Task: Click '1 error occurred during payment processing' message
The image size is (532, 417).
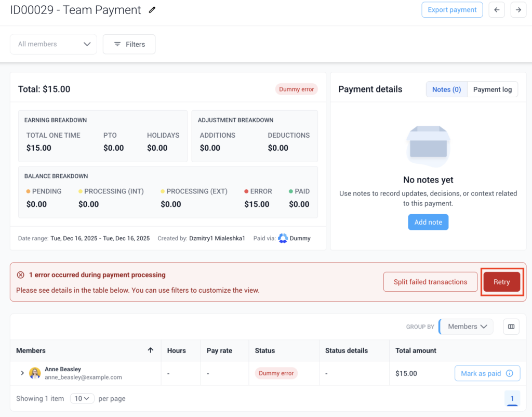Action: [97, 275]
